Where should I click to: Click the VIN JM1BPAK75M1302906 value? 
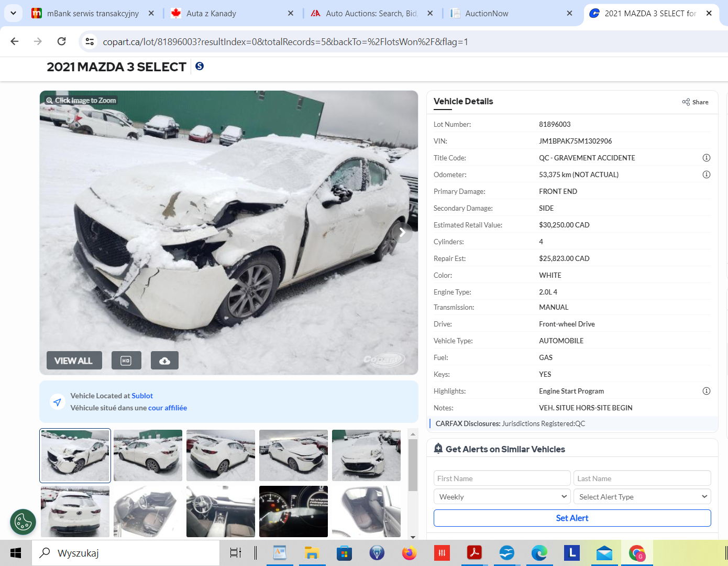coord(575,141)
